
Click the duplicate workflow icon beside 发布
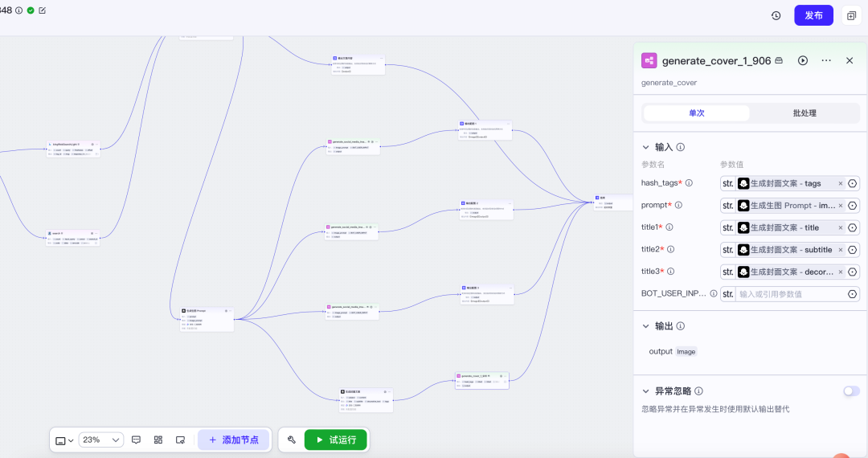click(x=851, y=15)
